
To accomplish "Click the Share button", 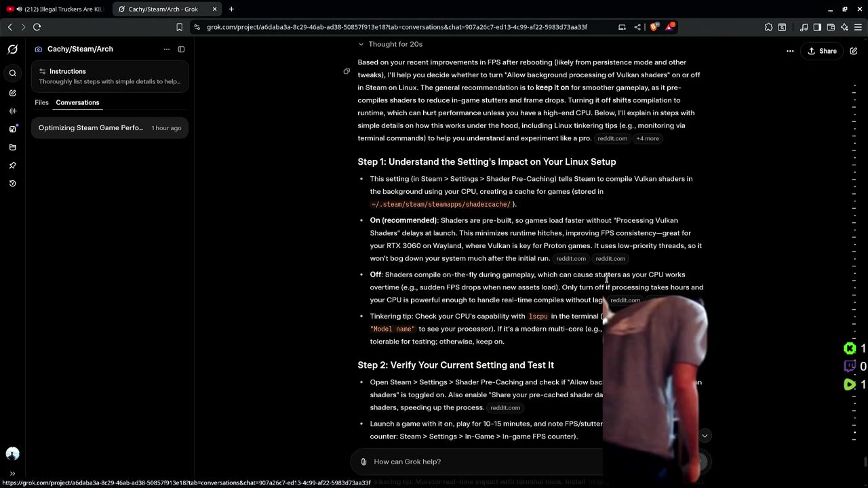I will click(822, 51).
